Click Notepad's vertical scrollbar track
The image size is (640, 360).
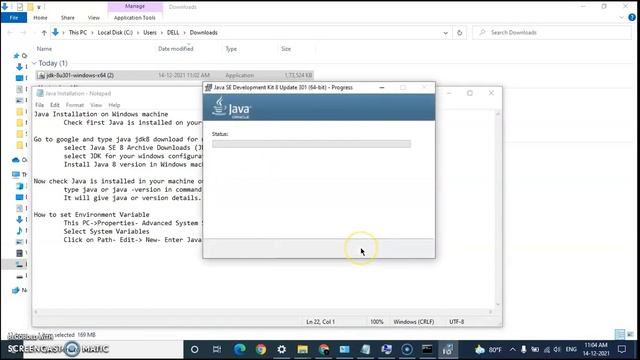(x=498, y=208)
